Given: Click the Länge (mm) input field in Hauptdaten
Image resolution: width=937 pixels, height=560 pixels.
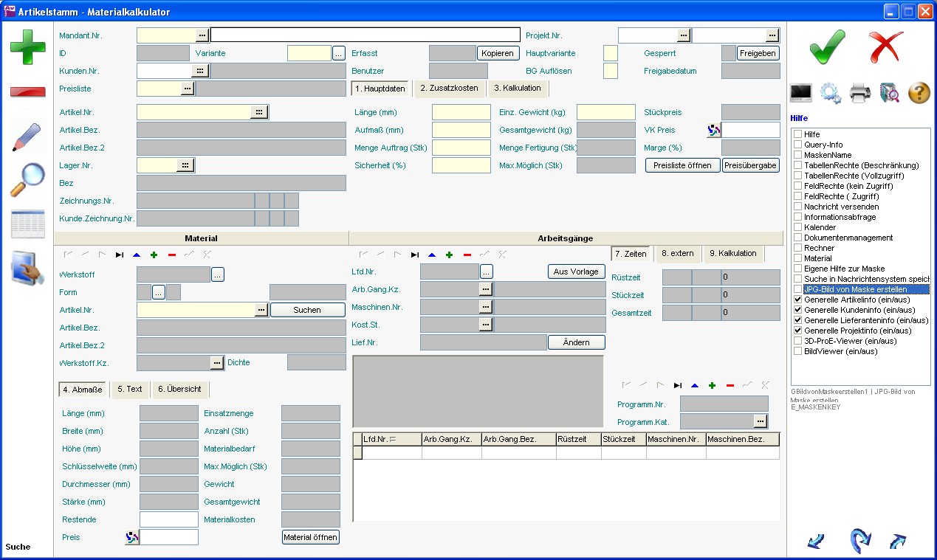Looking at the screenshot, I should click(461, 112).
